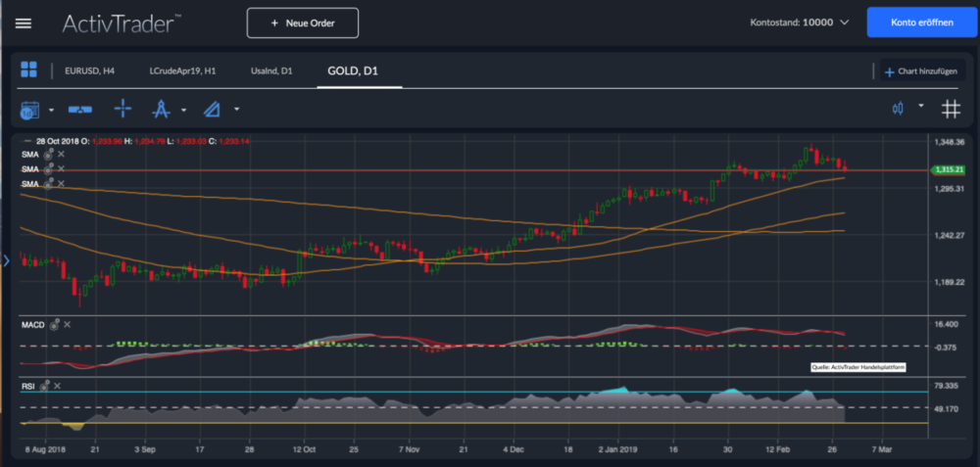Expand the Kontostand 10000 dropdown
The height and width of the screenshot is (467, 980).
click(845, 23)
